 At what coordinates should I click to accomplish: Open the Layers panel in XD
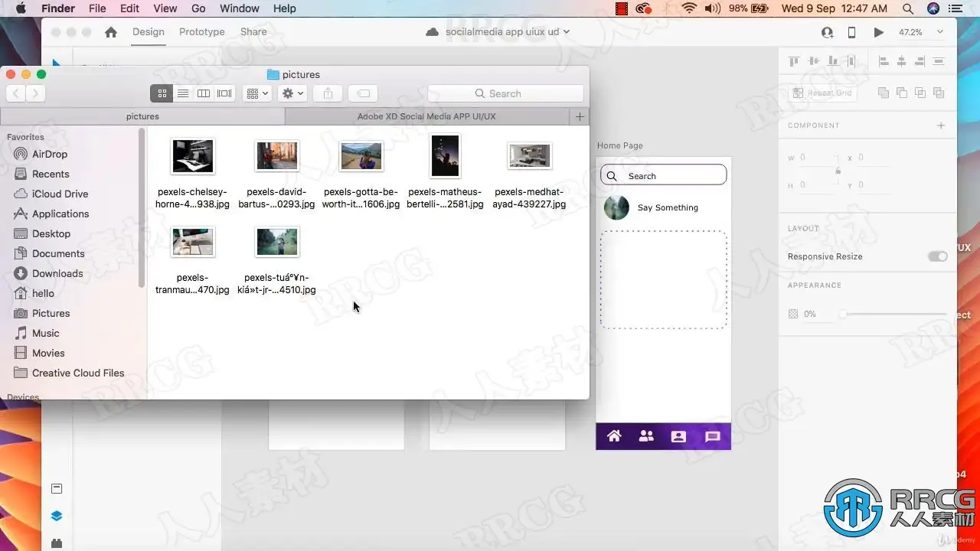coord(57,516)
